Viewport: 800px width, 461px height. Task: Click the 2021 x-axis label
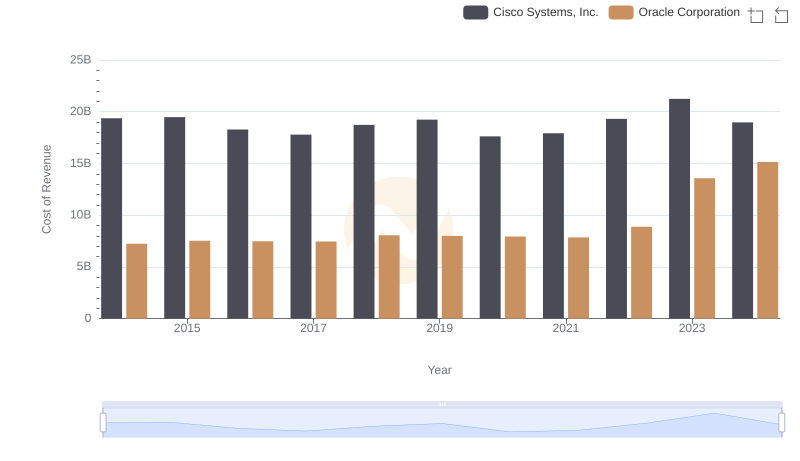[566, 328]
